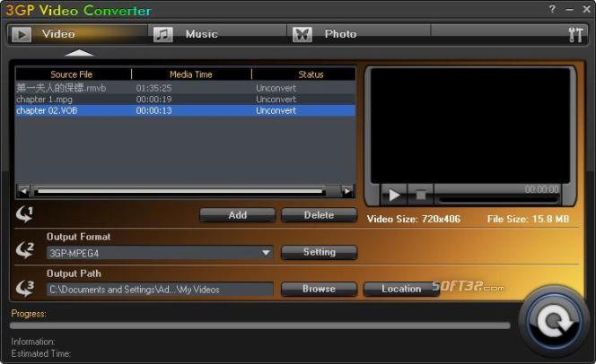Click the black video preview area
596x364 pixels.
click(470, 126)
